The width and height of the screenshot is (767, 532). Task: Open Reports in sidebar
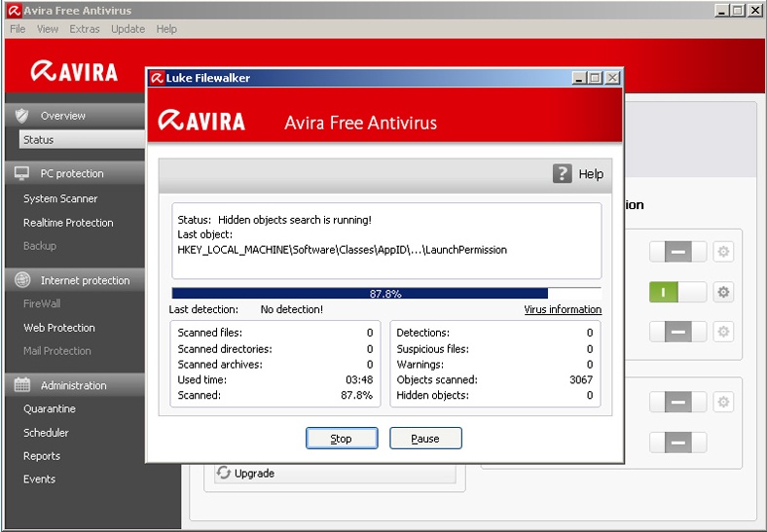[x=42, y=456]
